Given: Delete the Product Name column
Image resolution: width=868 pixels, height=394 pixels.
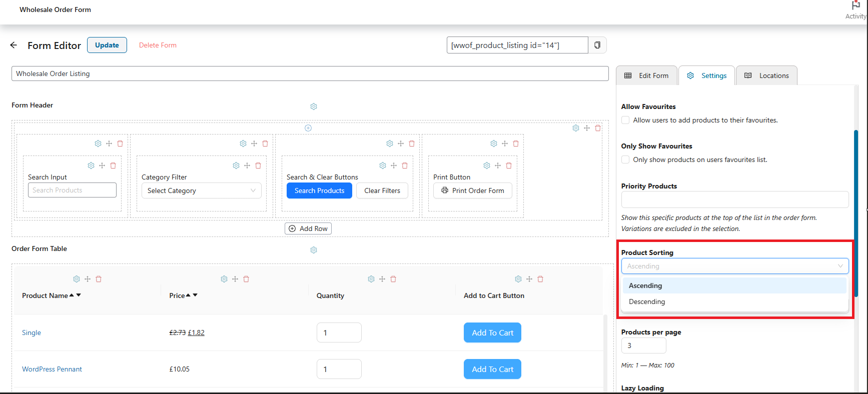Looking at the screenshot, I should [x=99, y=279].
